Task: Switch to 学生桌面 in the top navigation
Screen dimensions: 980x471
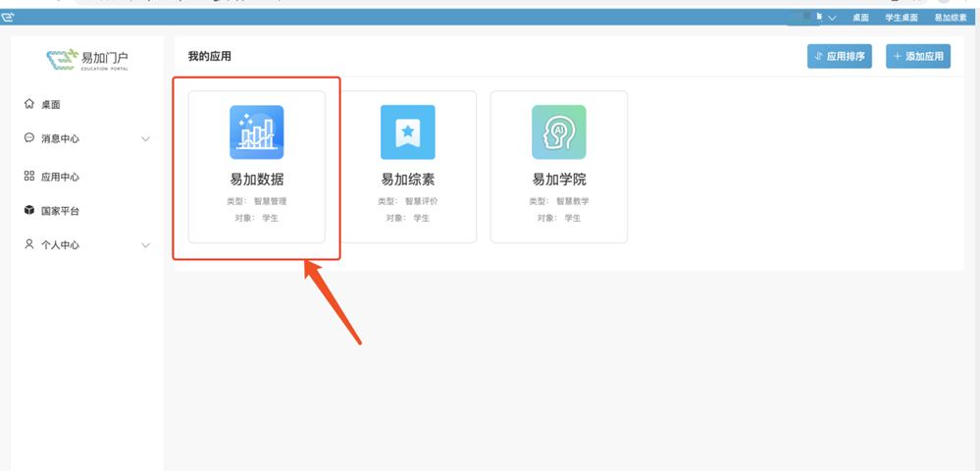Action: [x=902, y=18]
